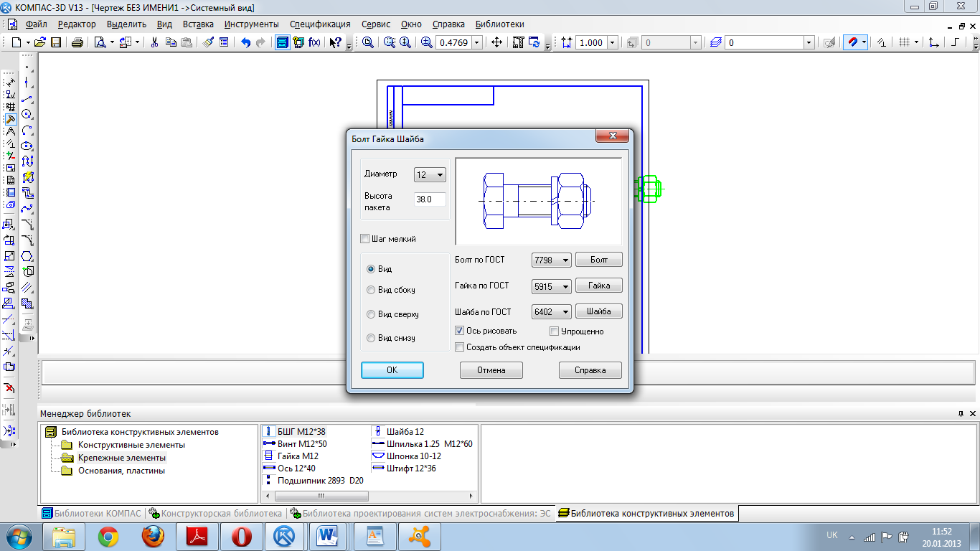Screen dimensions: 980x551
Task: Open Opera browser from taskbar
Action: point(240,536)
